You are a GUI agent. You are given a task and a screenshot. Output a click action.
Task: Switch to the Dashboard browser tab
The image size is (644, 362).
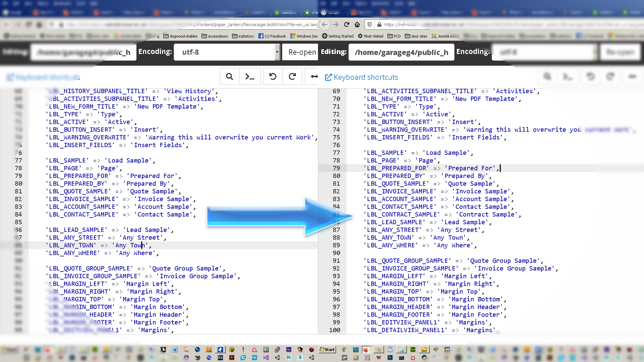(286, 13)
